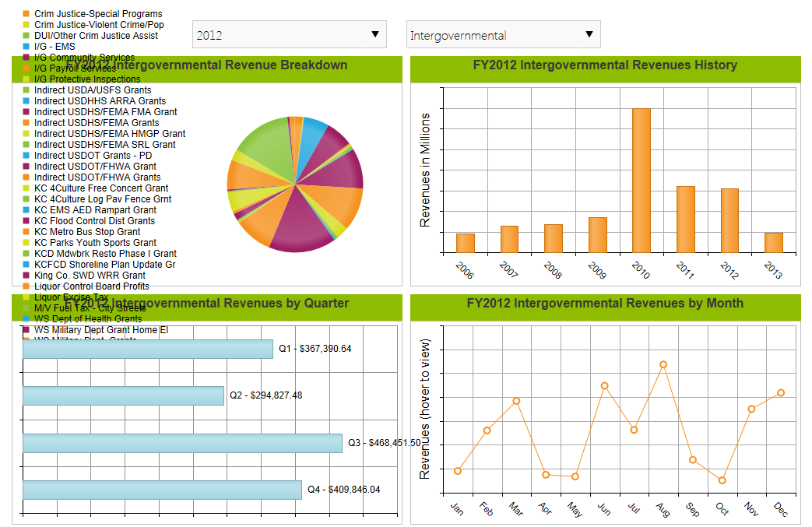Select legend entry WS Military Dept Grant Home El
Screen dimensions: 812x527
point(96,330)
